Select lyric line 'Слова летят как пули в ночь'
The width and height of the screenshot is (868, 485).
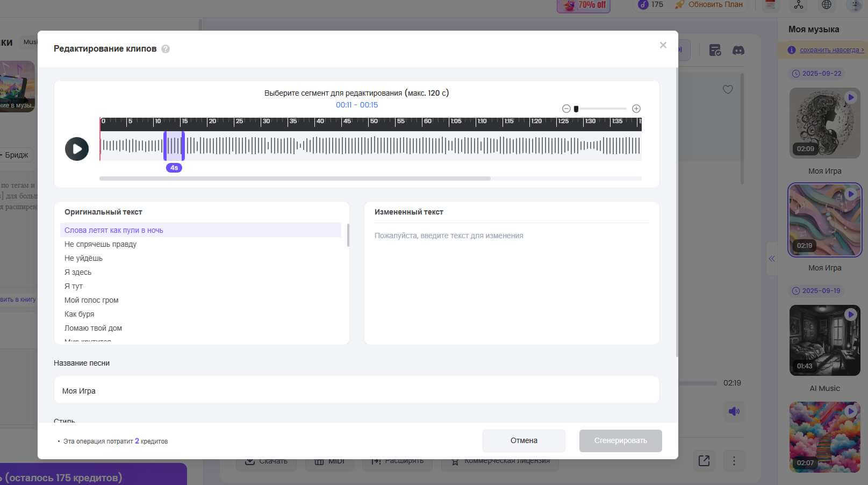[x=200, y=230]
